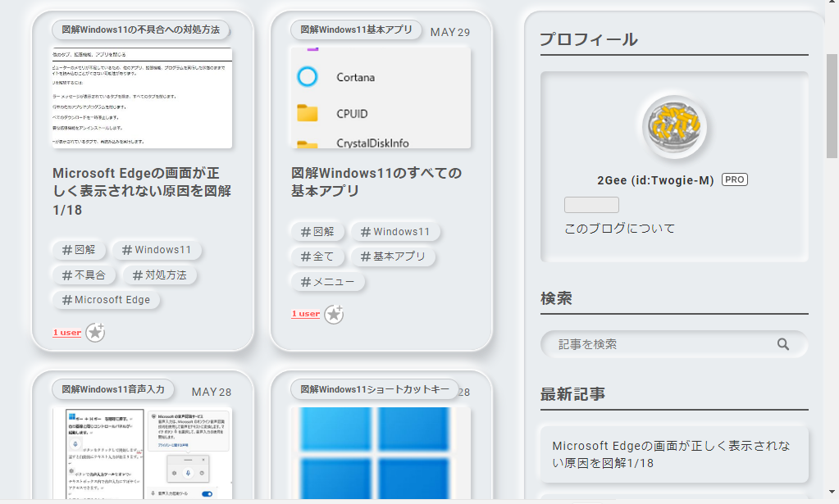839x504 pixels.
Task: Select the #メニュー tag
Action: [x=327, y=282]
